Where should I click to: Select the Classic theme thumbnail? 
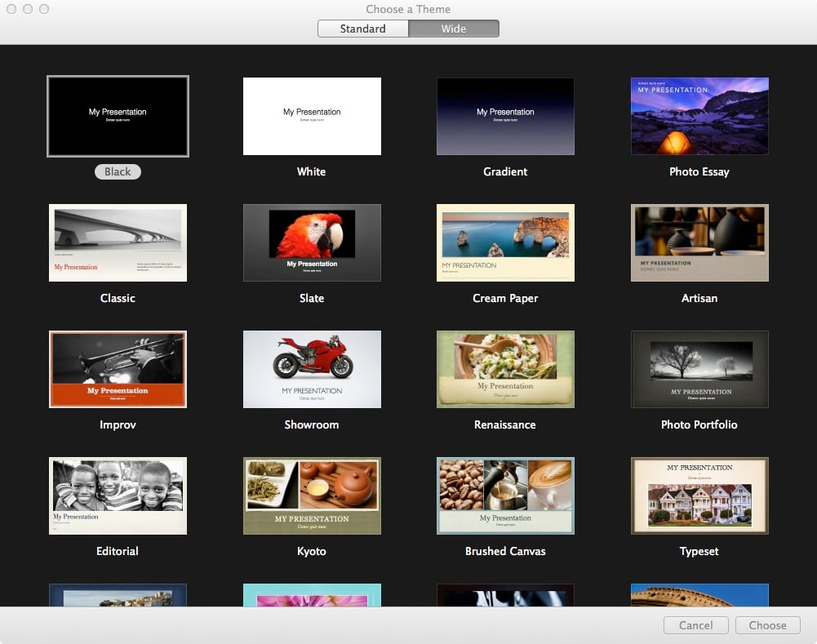[x=118, y=242]
